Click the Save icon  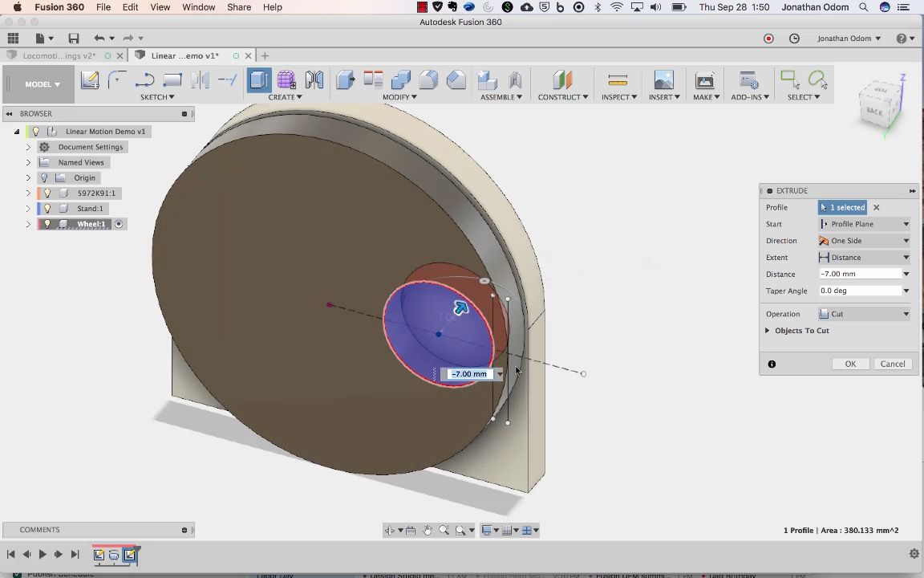click(74, 39)
